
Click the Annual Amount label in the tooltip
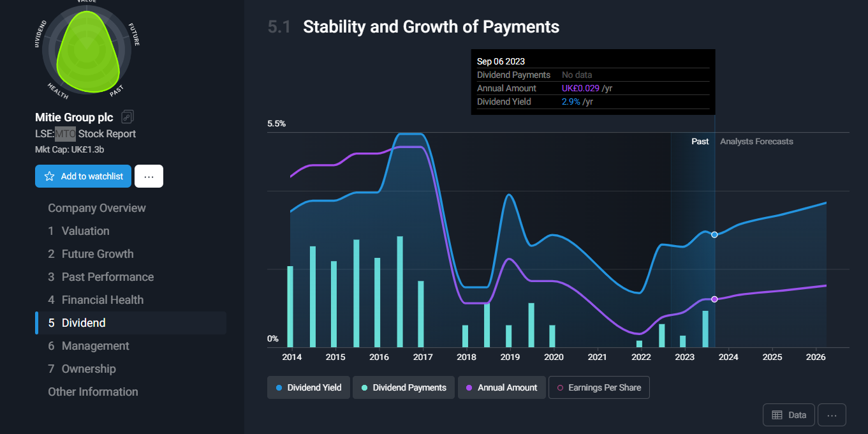[x=506, y=88]
